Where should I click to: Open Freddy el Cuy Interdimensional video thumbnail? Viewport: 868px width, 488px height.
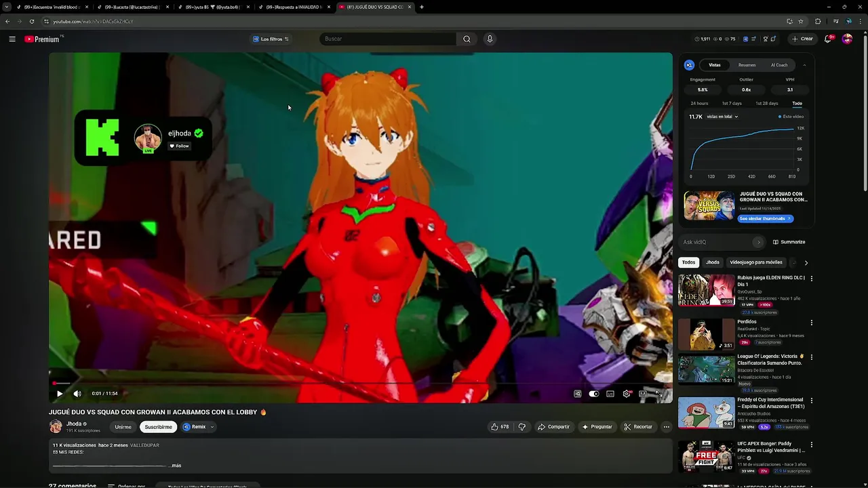click(x=706, y=413)
